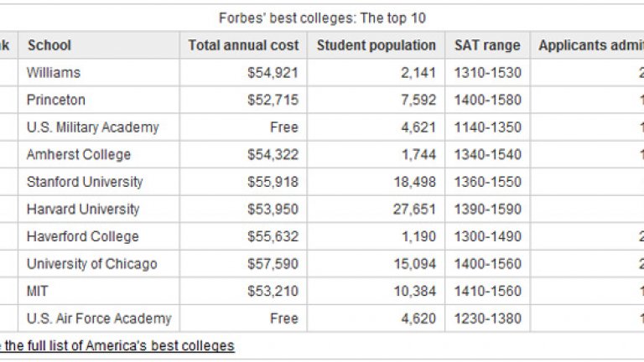Image resolution: width=644 pixels, height=362 pixels.
Task: Select the Williams school cell
Action: tap(54, 73)
